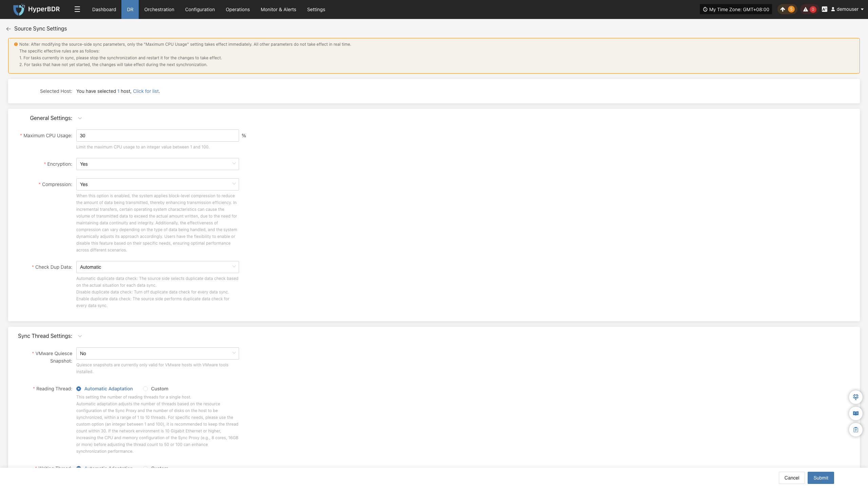The height and width of the screenshot is (488, 868).
Task: Open the Orchestration menu
Action: [159, 9]
